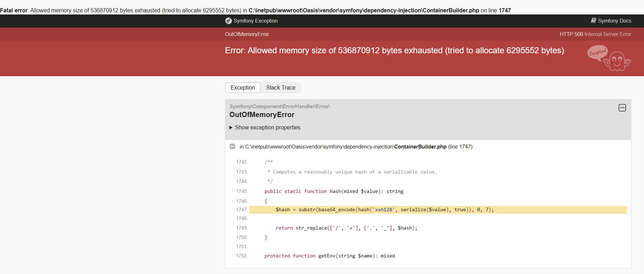Click the Symfony Exception header text

(x=255, y=21)
